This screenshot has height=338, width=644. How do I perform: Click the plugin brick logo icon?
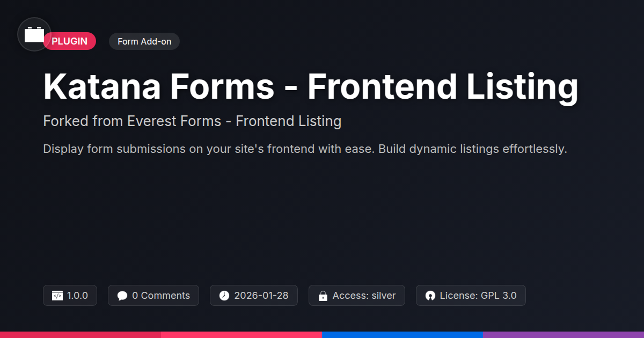point(34,35)
